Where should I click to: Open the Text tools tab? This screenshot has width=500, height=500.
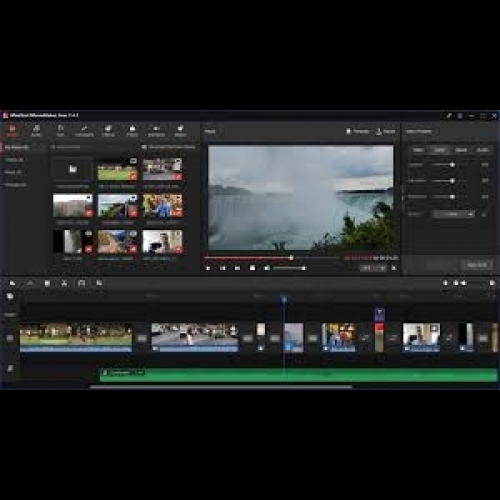pyautogui.click(x=60, y=131)
